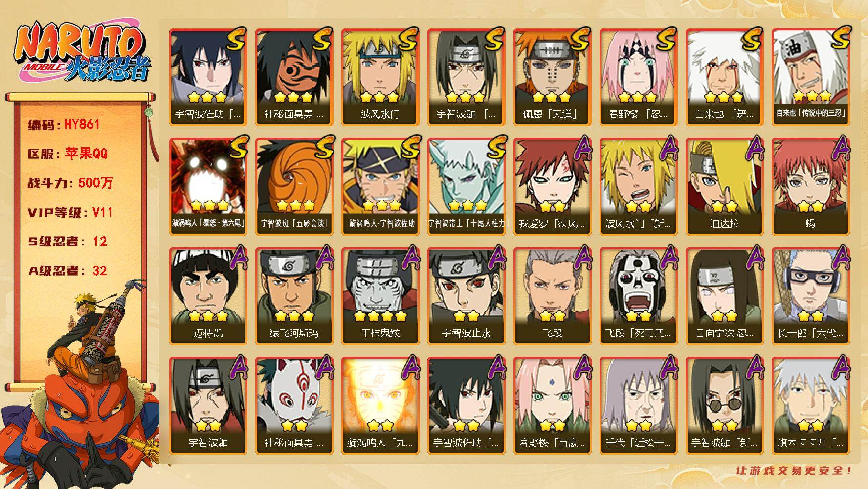Viewport: 868px width, 489px height.
Task: Choose the 猿飞阿斯玛 ninja portrait
Action: pos(294,296)
